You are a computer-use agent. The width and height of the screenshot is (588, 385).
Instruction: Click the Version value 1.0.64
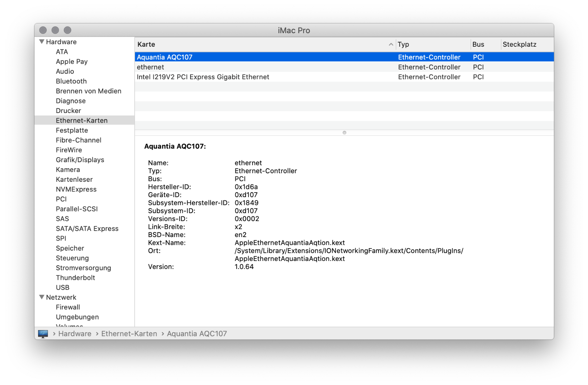pyautogui.click(x=244, y=267)
